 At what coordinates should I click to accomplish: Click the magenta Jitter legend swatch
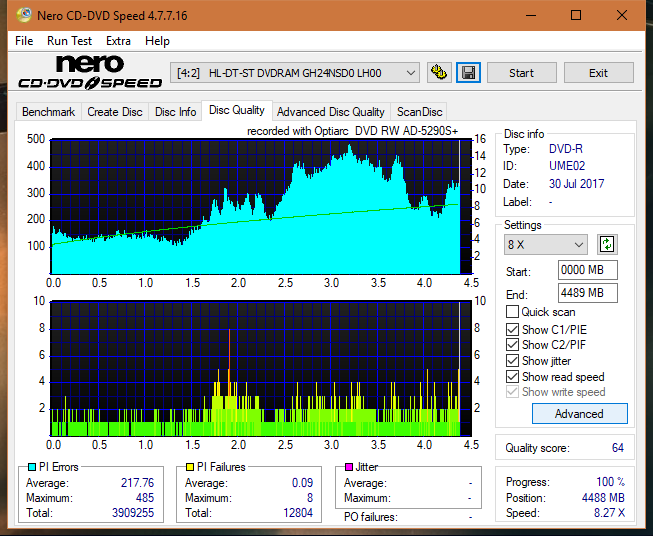tap(349, 467)
